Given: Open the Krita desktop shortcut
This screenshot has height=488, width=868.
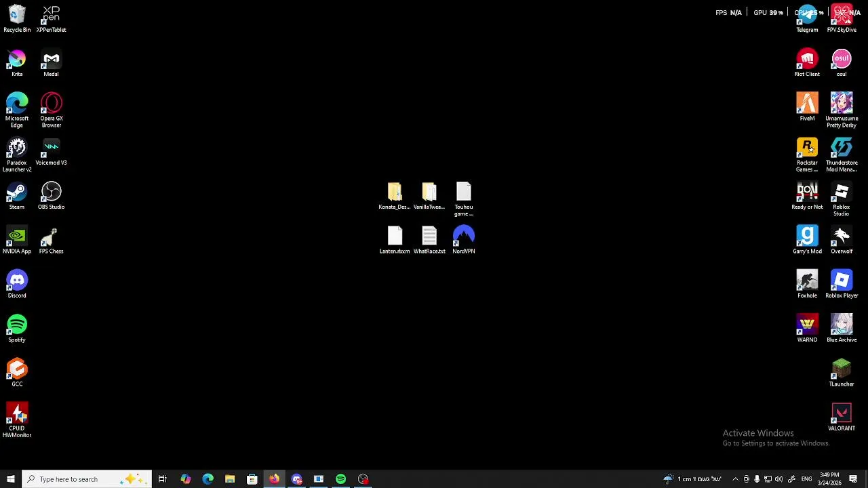Looking at the screenshot, I should point(17,63).
